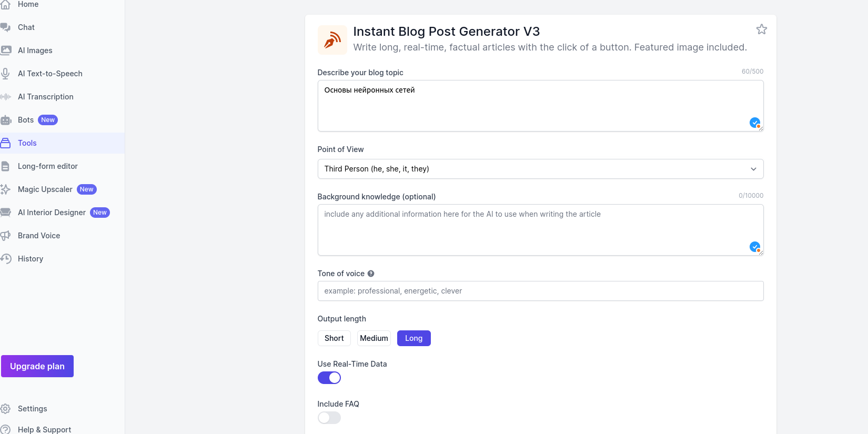Click the History clock icon
The height and width of the screenshot is (434, 868).
coord(6,259)
